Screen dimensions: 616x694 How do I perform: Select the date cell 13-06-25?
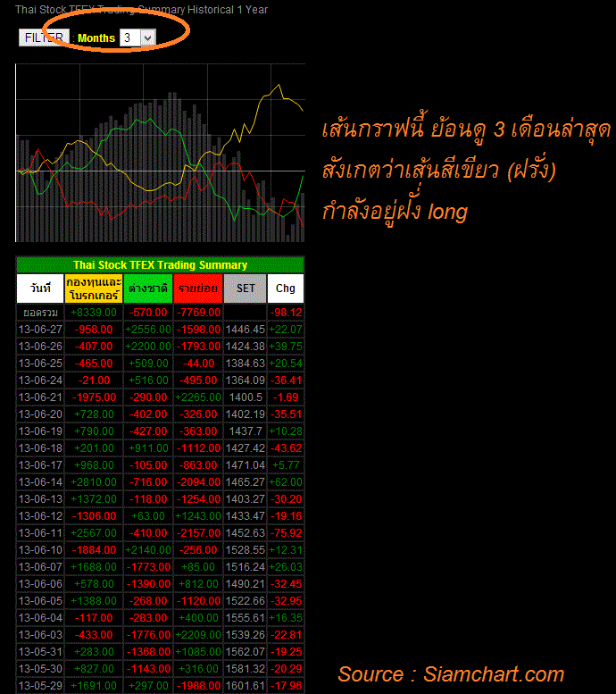pos(40,364)
